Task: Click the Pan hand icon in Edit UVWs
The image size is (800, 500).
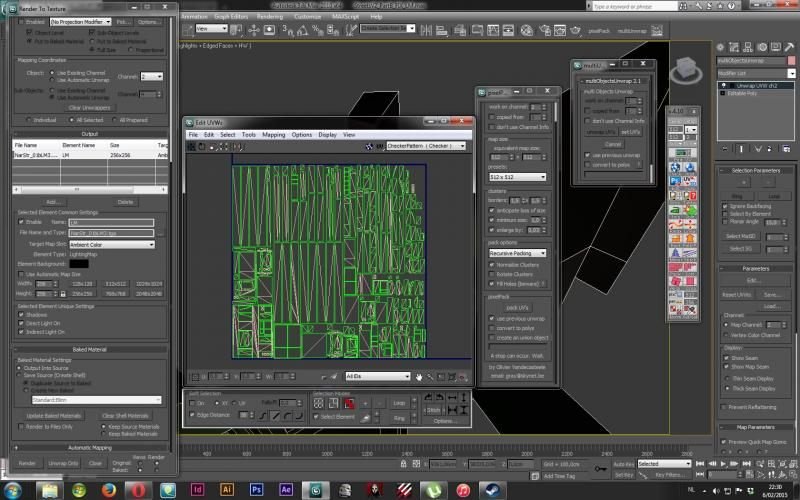Action: [x=419, y=377]
